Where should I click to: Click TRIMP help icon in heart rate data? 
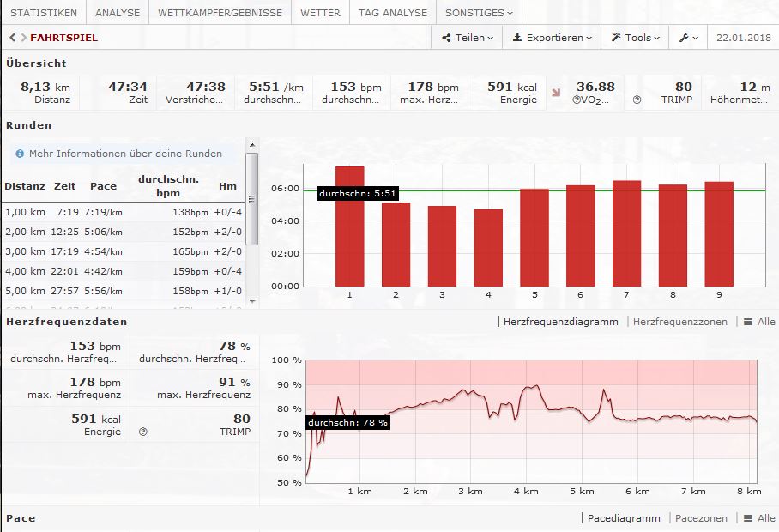pyautogui.click(x=143, y=432)
